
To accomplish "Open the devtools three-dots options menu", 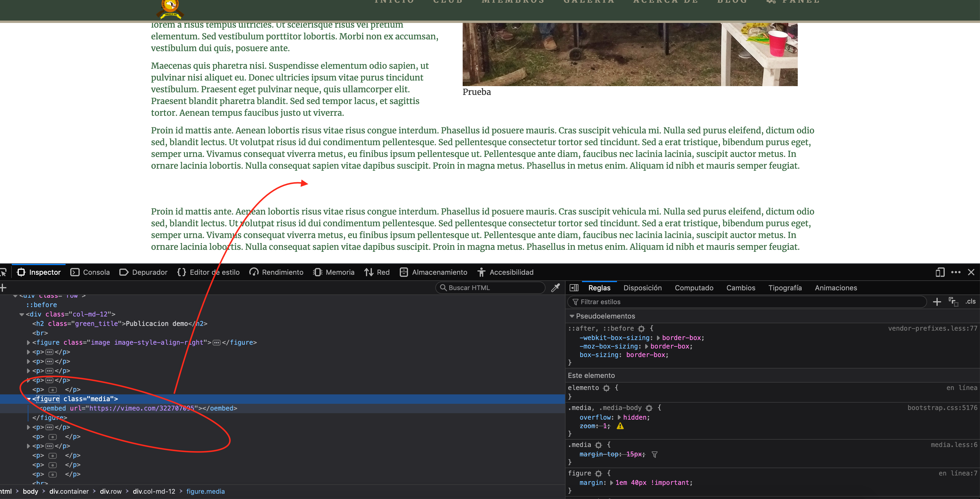I will click(956, 272).
